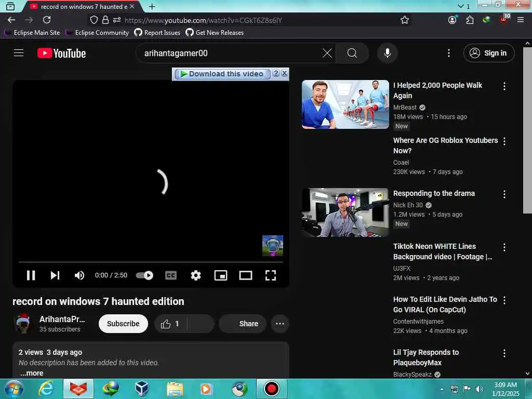The height and width of the screenshot is (399, 532).
Task: Mute the video volume
Action: [79, 275]
